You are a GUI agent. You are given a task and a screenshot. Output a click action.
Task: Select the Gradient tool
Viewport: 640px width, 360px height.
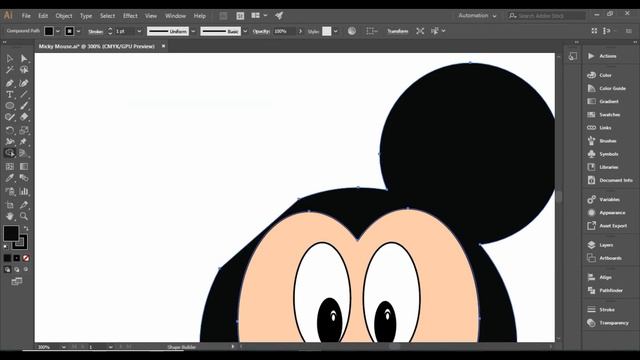pos(24,167)
